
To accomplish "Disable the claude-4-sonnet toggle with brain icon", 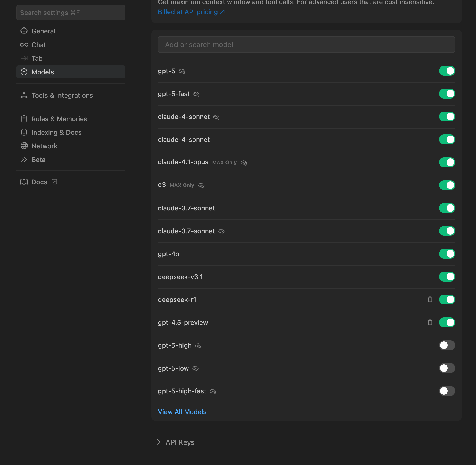I will click(x=447, y=117).
